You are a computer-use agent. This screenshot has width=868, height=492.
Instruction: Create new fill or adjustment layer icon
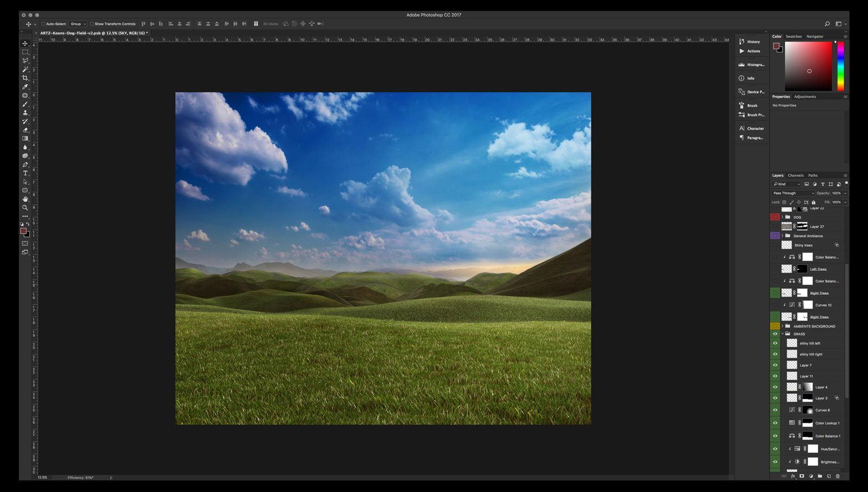point(811,476)
